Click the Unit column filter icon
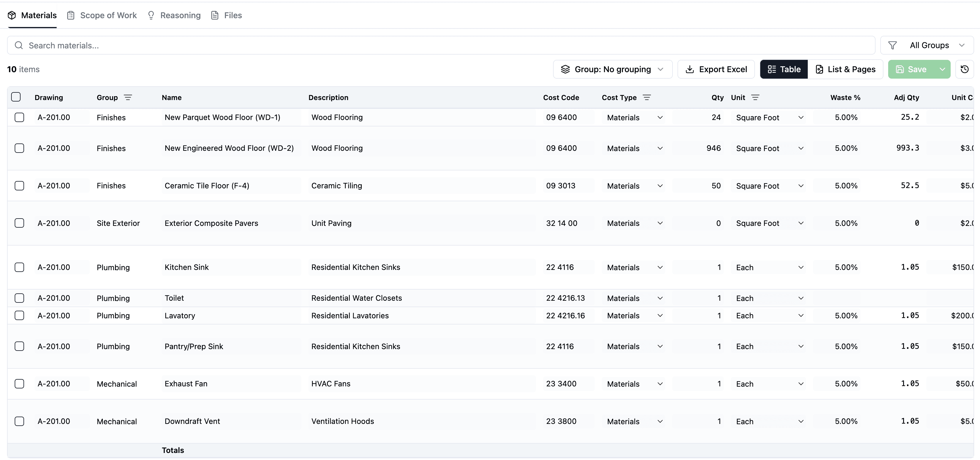Image resolution: width=980 pixels, height=460 pixels. pos(755,97)
